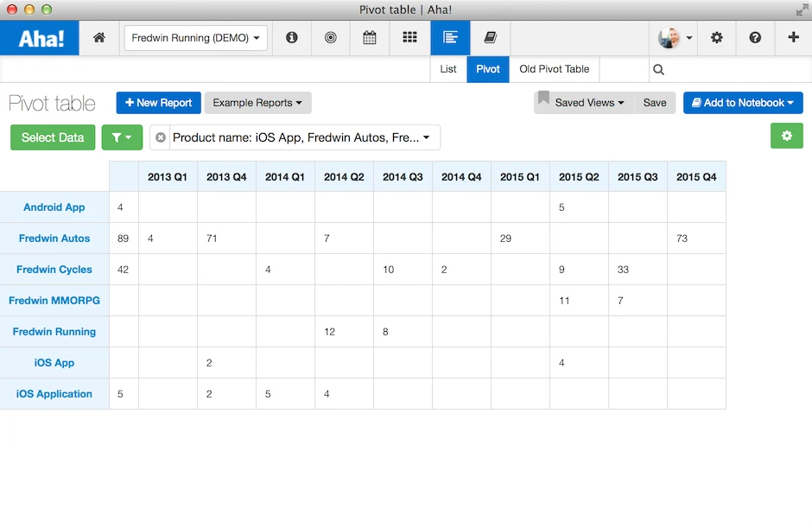Click the 12 cell in Fredwin Running
The height and width of the screenshot is (528, 812).
[344, 332]
